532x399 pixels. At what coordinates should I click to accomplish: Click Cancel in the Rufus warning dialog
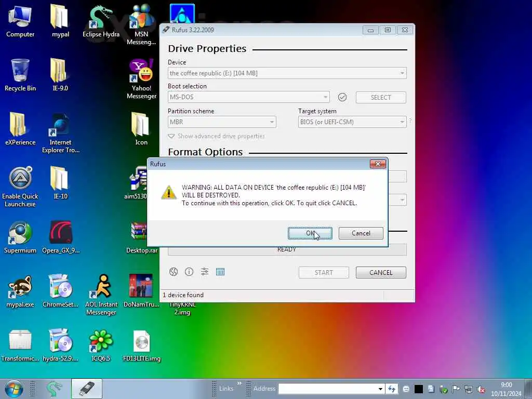tap(361, 233)
